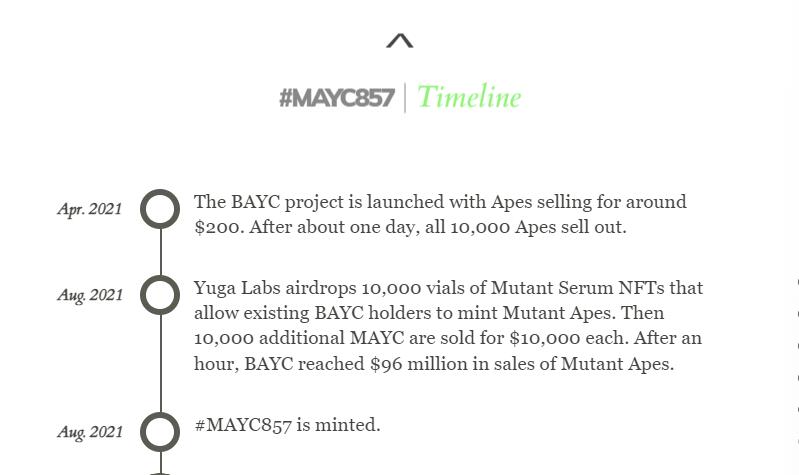The image size is (799, 475).
Task: Click the '$200' price in the first entry
Action: click(217, 227)
